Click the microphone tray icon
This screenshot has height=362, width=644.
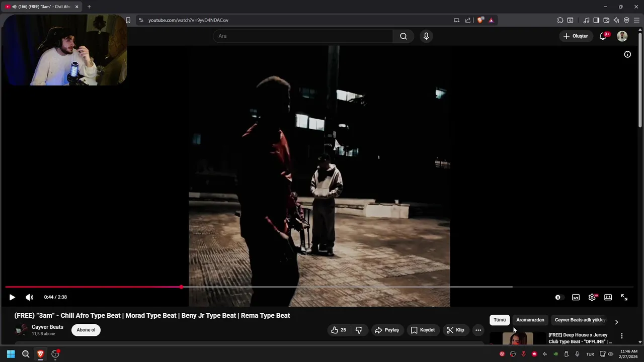(577, 354)
